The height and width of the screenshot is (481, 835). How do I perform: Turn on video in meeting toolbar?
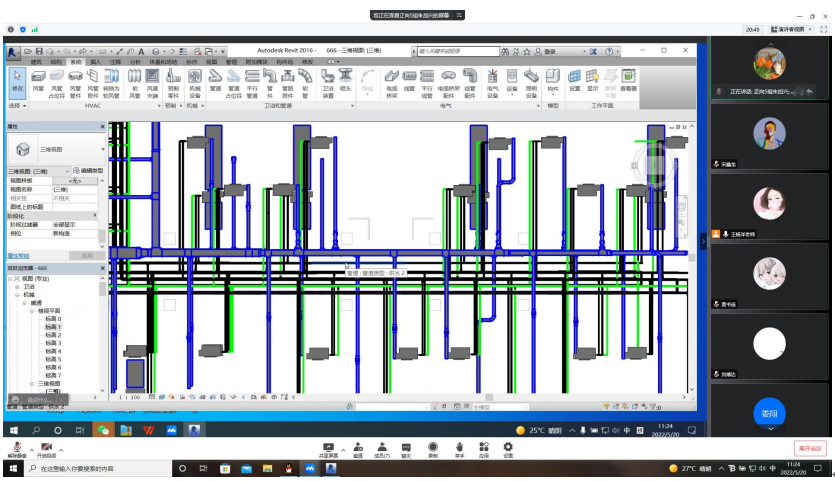47,449
